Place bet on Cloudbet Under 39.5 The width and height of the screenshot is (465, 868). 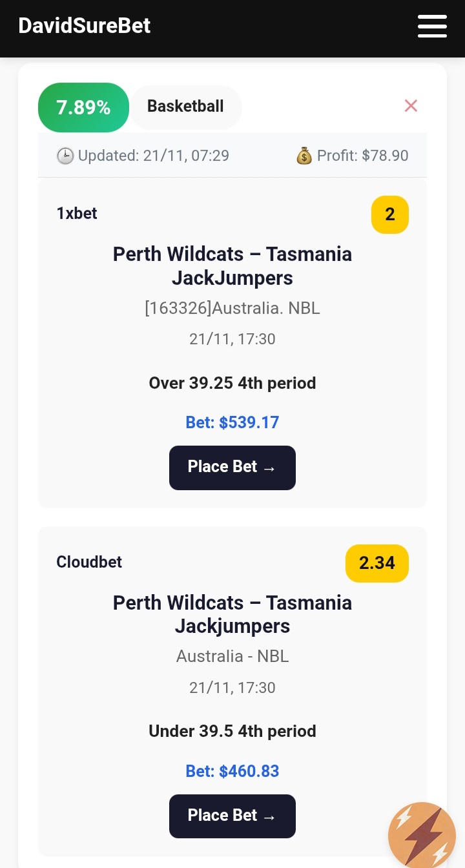coord(232,816)
